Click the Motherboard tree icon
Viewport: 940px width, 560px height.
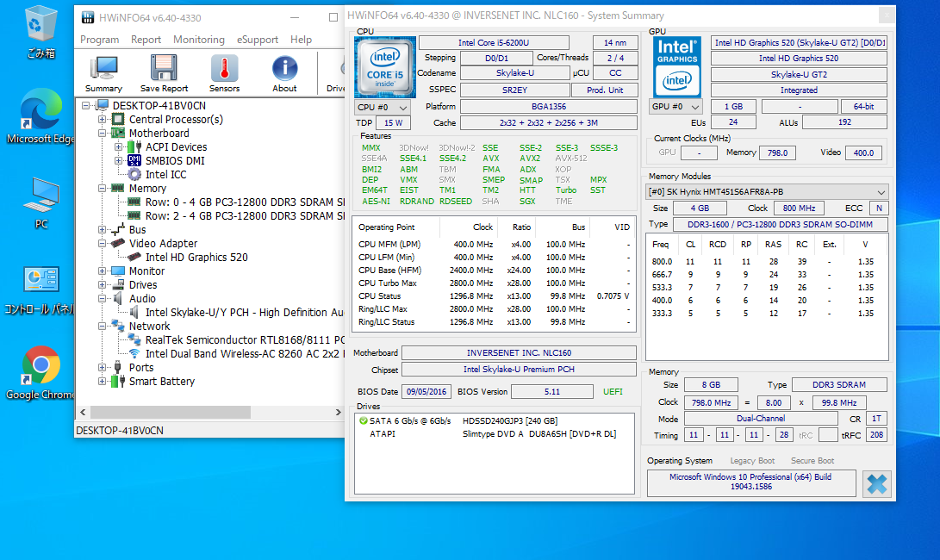(x=118, y=133)
